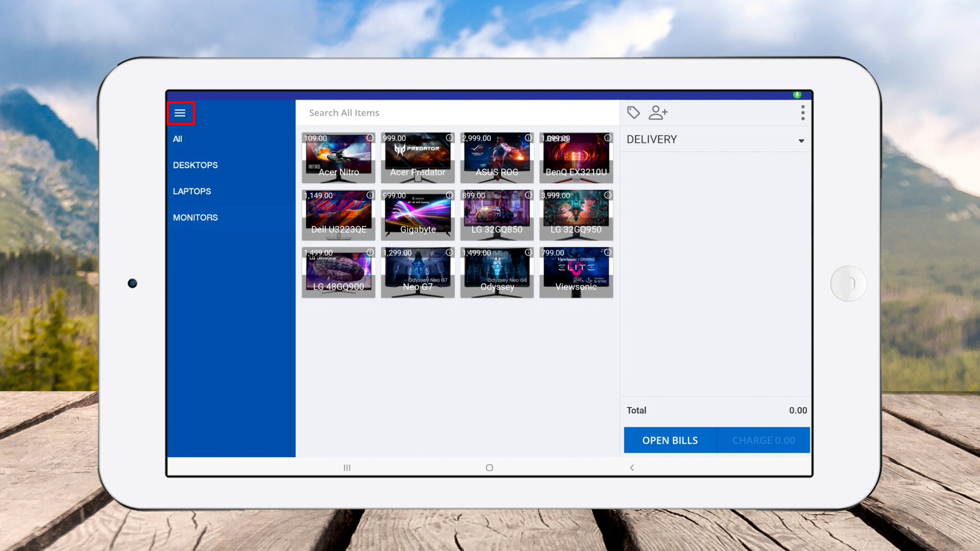Click the discount tag icon
Viewport: 980px width, 551px height.
point(633,113)
